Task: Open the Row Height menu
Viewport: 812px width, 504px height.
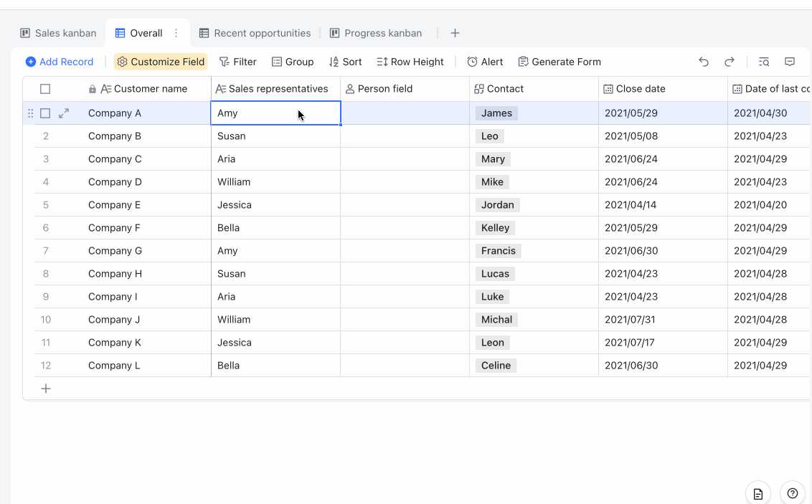Action: coord(410,62)
